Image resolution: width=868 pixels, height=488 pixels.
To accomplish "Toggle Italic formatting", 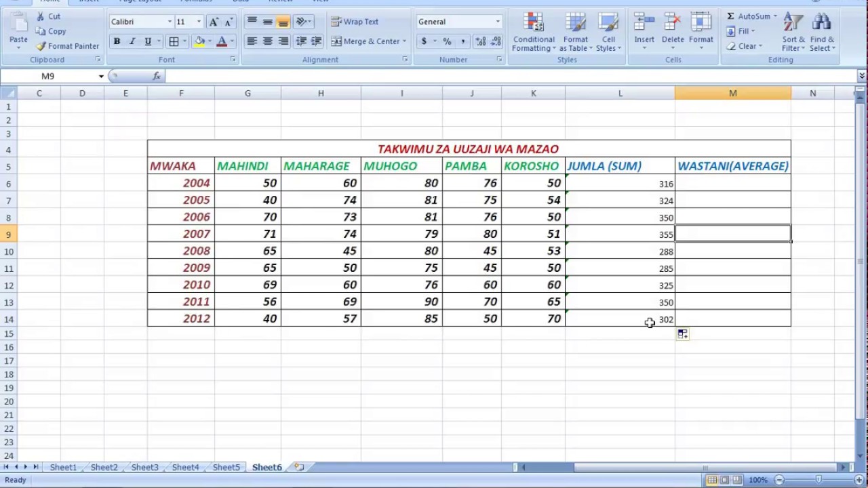I will [x=132, y=41].
